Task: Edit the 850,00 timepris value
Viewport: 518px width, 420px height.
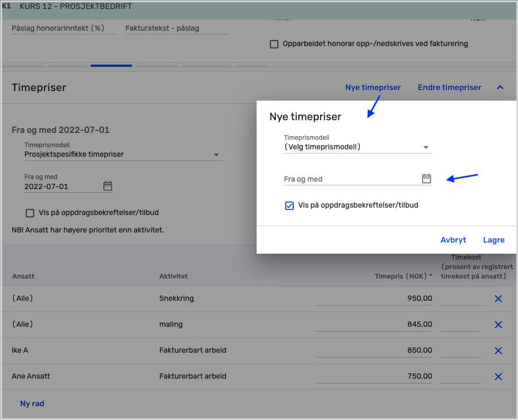Action: tap(374, 350)
